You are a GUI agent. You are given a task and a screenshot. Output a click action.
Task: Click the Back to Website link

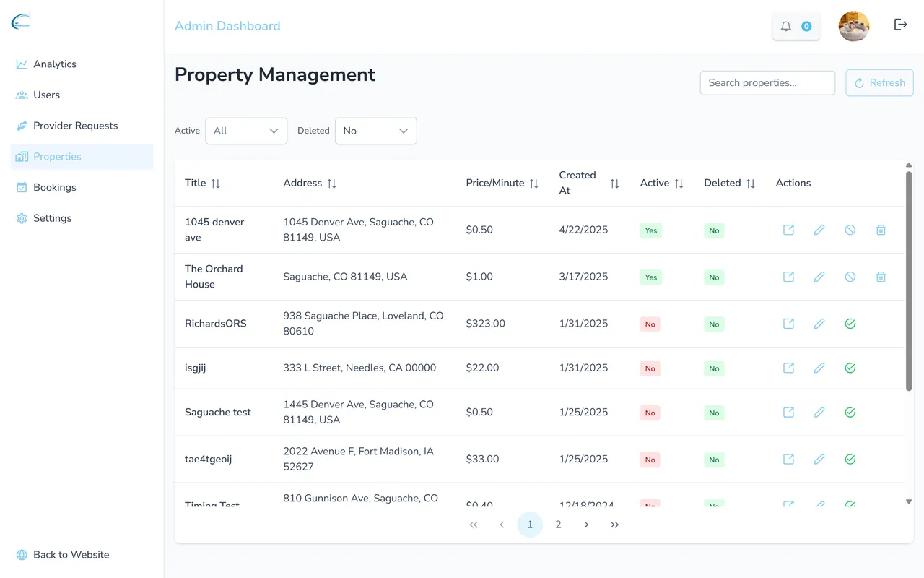pyautogui.click(x=70, y=554)
